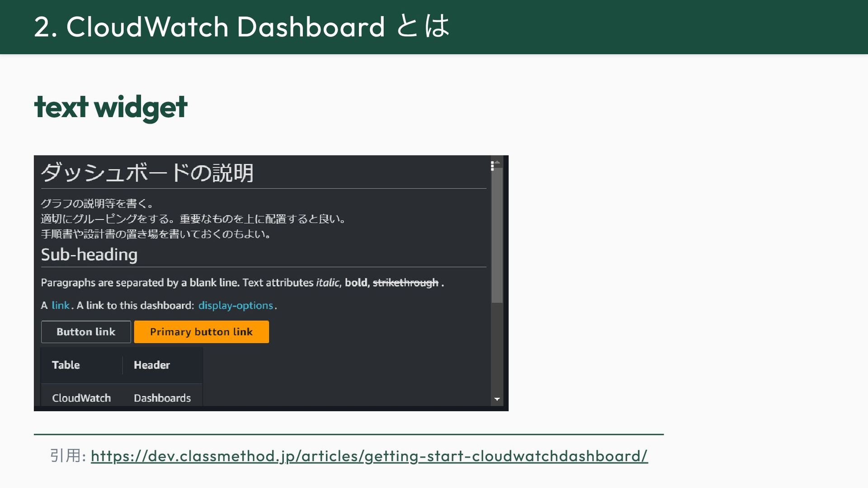Open the widget actions three-dot menu

tap(492, 166)
